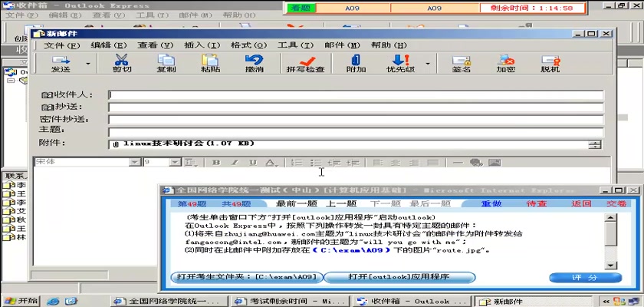Click the decrease indent icon
This screenshot has height=307, width=644.
[x=334, y=163]
